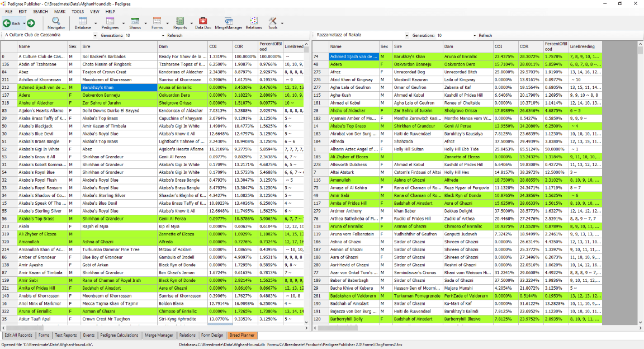Open the Relations tool
644x349 pixels.
[x=253, y=23]
